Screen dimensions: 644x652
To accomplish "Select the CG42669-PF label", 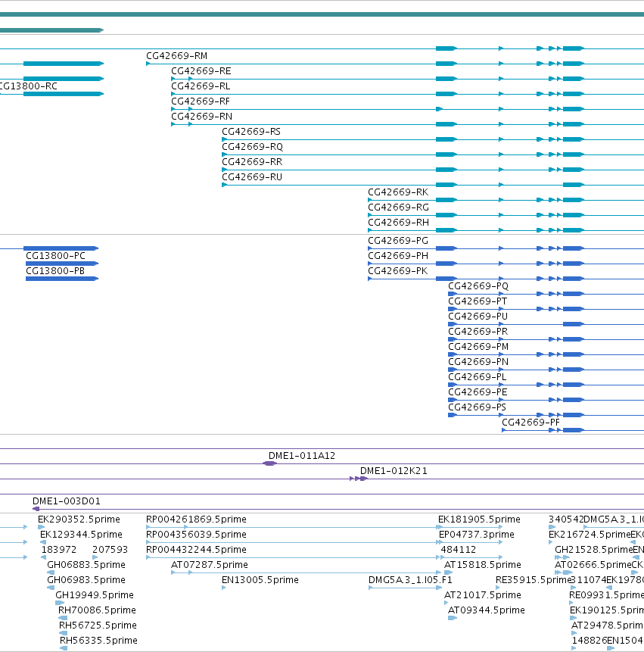I will [x=530, y=423].
